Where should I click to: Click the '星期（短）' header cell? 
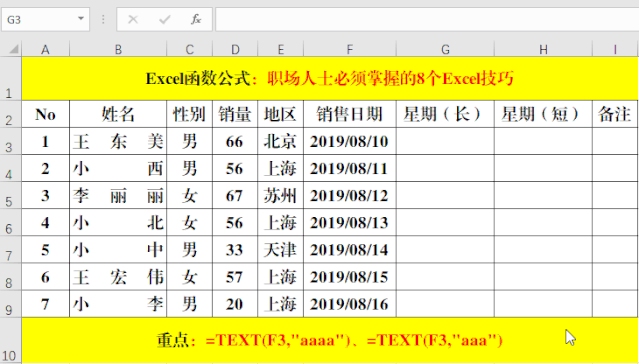tap(543, 114)
